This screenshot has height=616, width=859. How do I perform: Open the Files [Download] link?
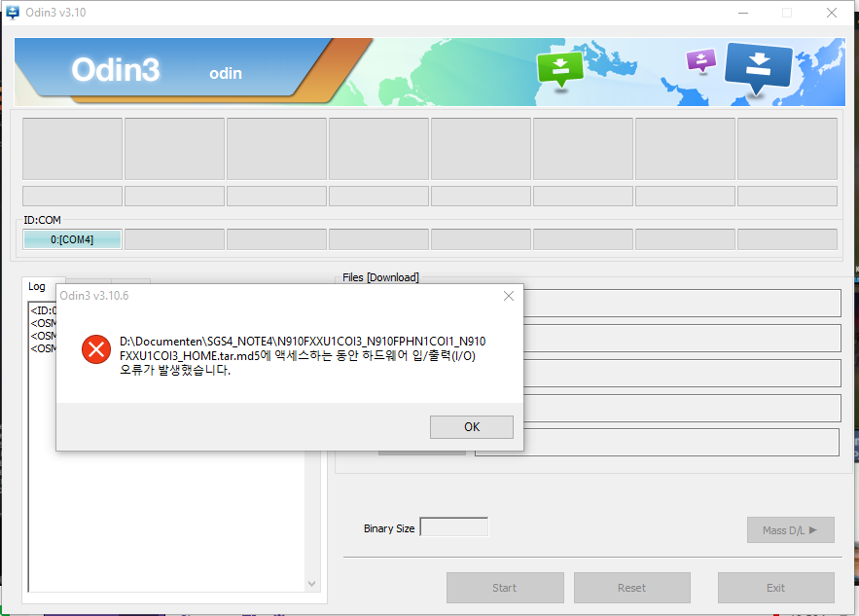[x=378, y=277]
